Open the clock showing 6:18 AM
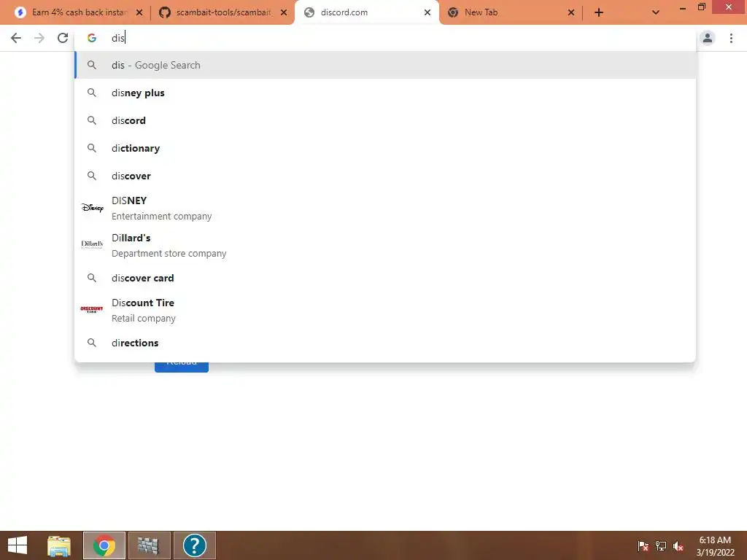Viewport: 747px width, 560px height. point(715,546)
